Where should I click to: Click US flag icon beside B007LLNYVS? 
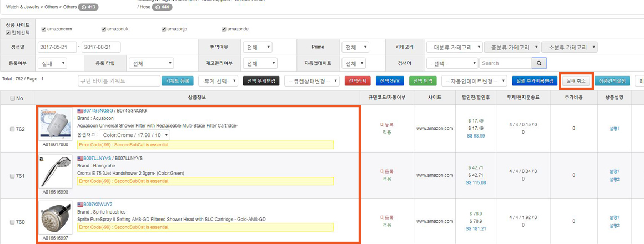[80, 158]
